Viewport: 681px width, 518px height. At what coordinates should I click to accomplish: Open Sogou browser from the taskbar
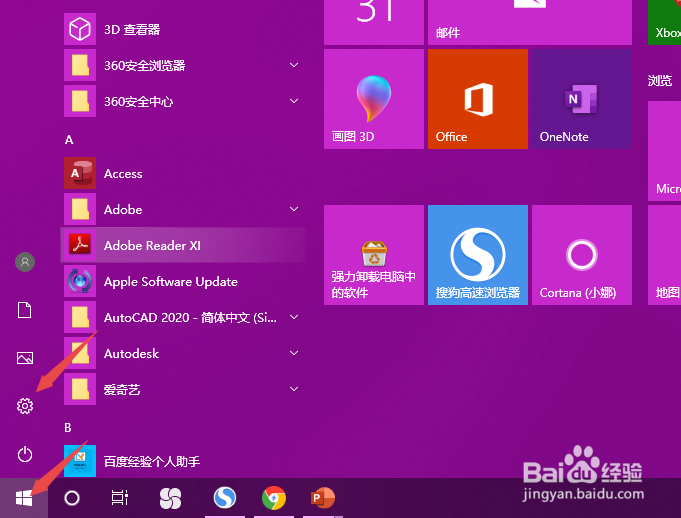tap(225, 498)
